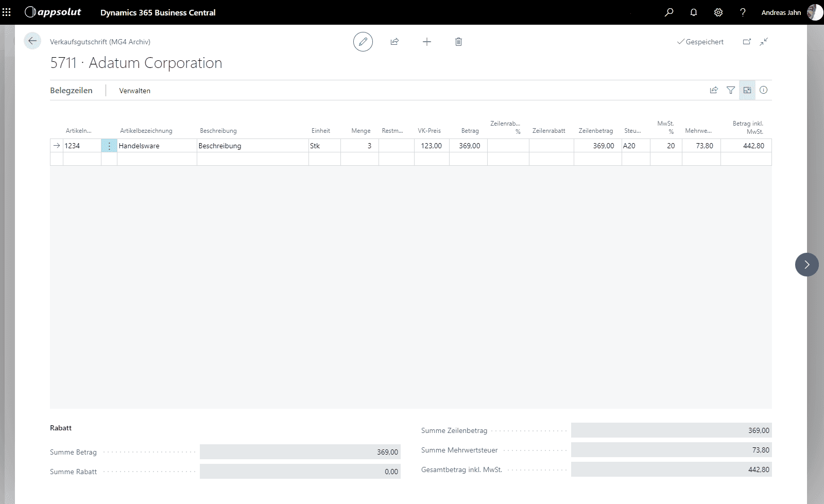Open the notifications bell
The width and height of the screenshot is (824, 504).
click(694, 12)
